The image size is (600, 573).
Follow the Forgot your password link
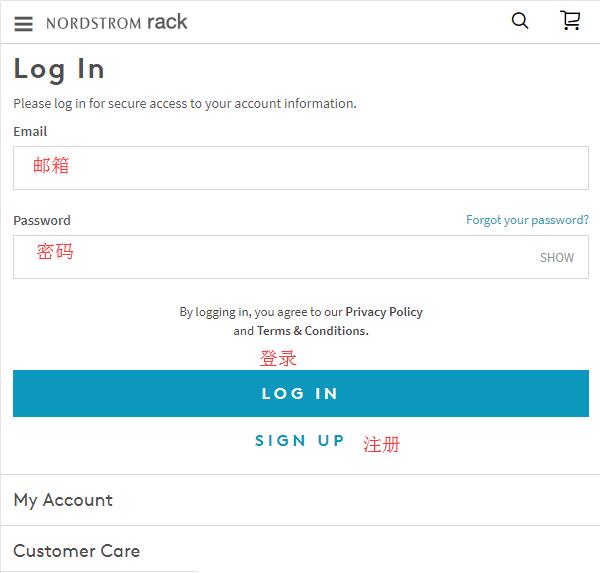pos(527,220)
